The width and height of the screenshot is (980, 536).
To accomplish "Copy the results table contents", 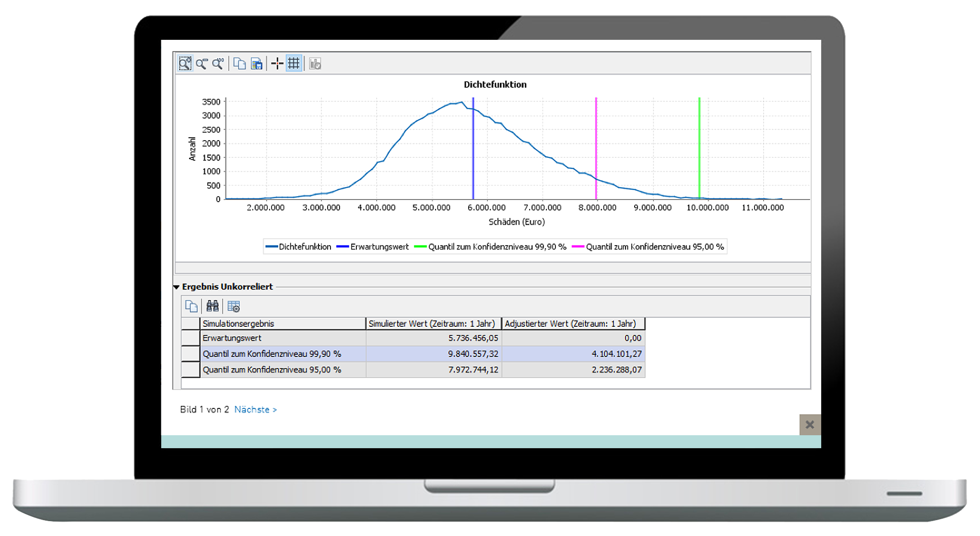I will point(191,306).
